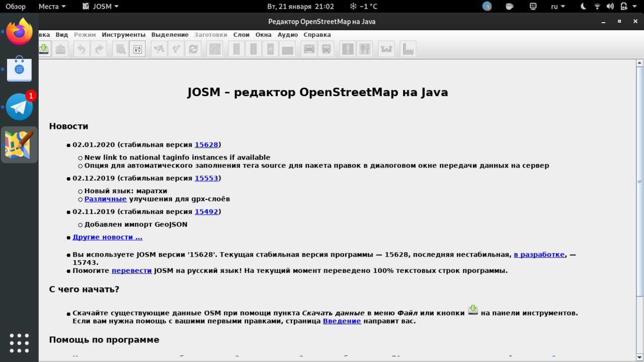Click the fork and spoon restaurant preset icon
The width and height of the screenshot is (644, 362).
[x=364, y=49]
